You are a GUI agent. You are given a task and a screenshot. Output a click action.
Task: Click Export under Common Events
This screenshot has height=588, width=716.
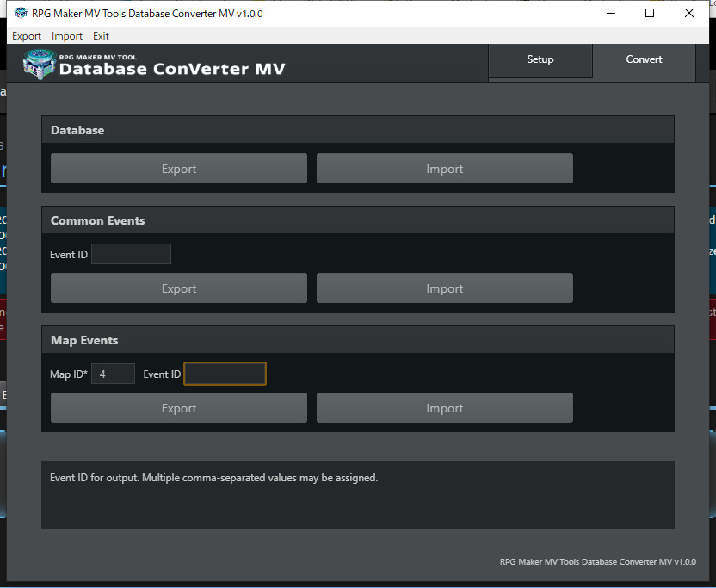click(178, 288)
